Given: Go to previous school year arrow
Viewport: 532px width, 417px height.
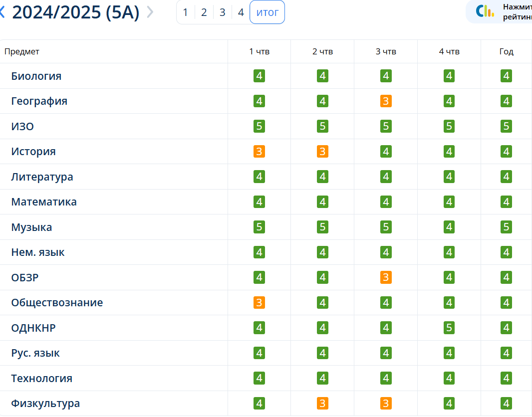Looking at the screenshot, I should [x=2, y=12].
